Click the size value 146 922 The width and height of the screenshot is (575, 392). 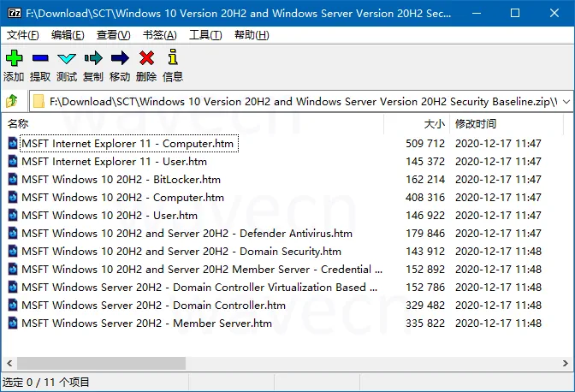tap(425, 215)
